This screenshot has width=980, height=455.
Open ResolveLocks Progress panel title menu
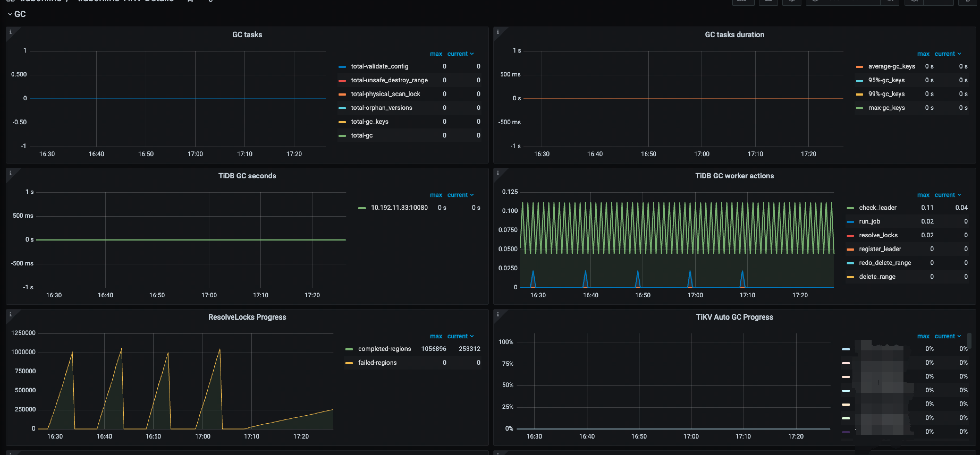(247, 317)
